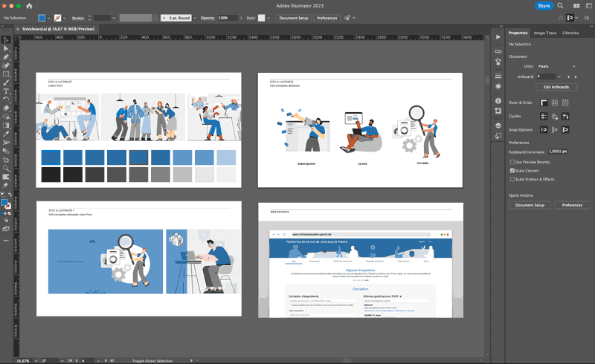Select the Storyboard.ai document tab
Viewport: 595px width, 364px height.
(58, 29)
